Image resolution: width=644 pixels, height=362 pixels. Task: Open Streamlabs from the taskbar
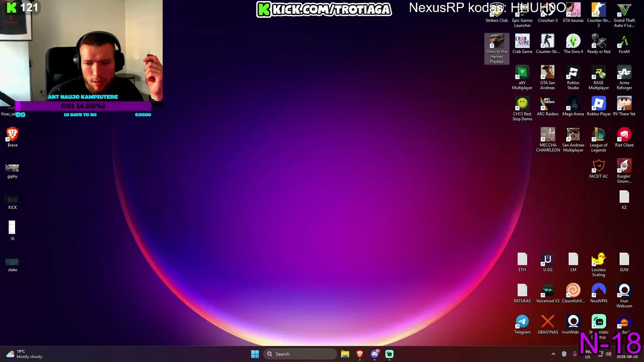click(x=389, y=354)
